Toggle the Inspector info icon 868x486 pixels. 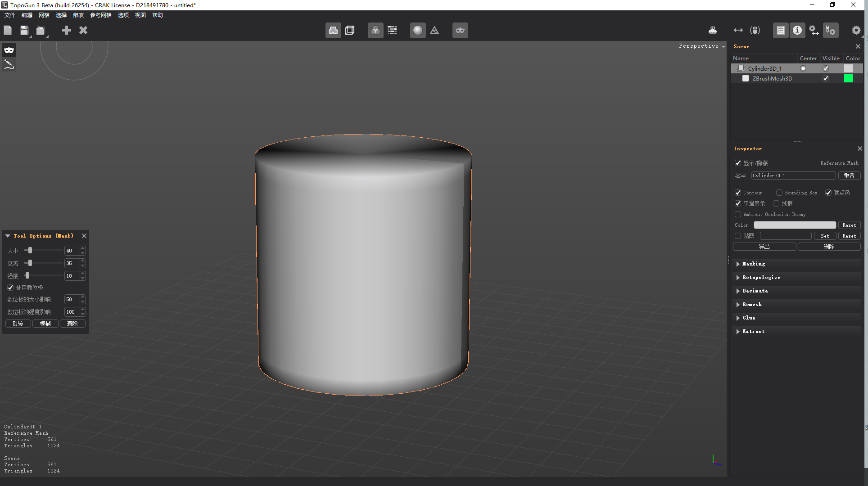pos(797,30)
